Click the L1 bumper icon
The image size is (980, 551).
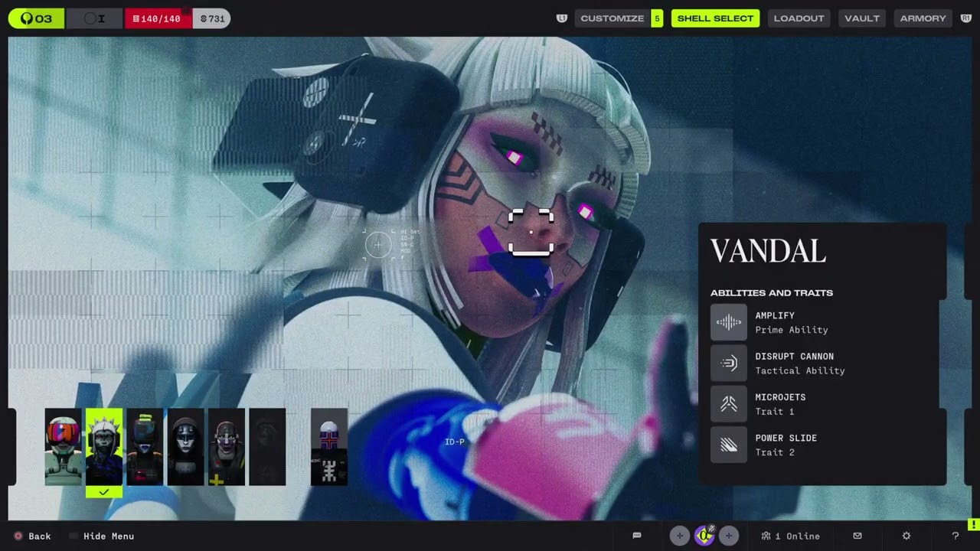[562, 18]
